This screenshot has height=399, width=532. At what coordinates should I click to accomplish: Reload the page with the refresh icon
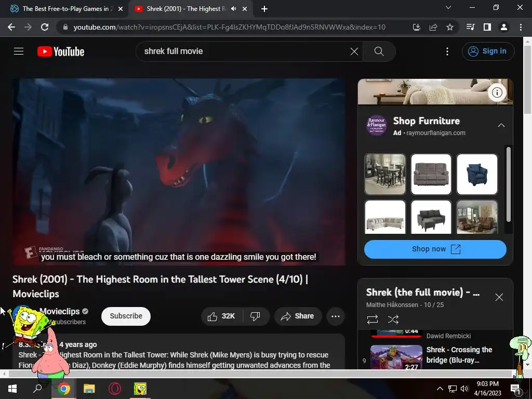click(45, 27)
